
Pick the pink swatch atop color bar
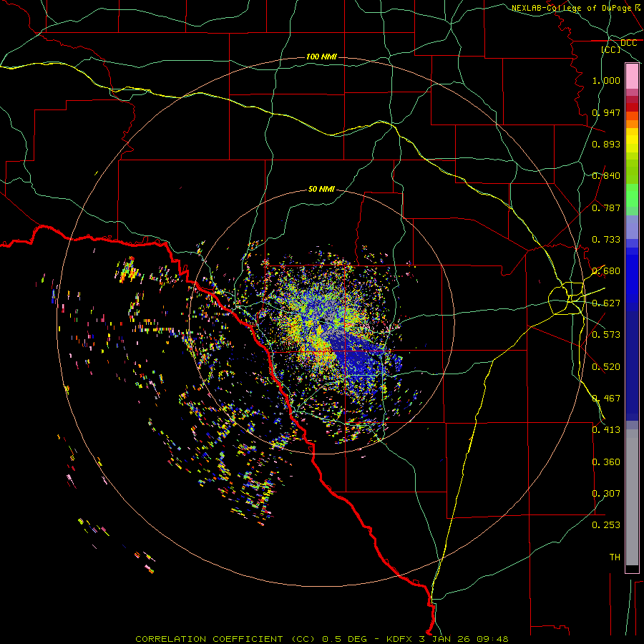coord(632,77)
